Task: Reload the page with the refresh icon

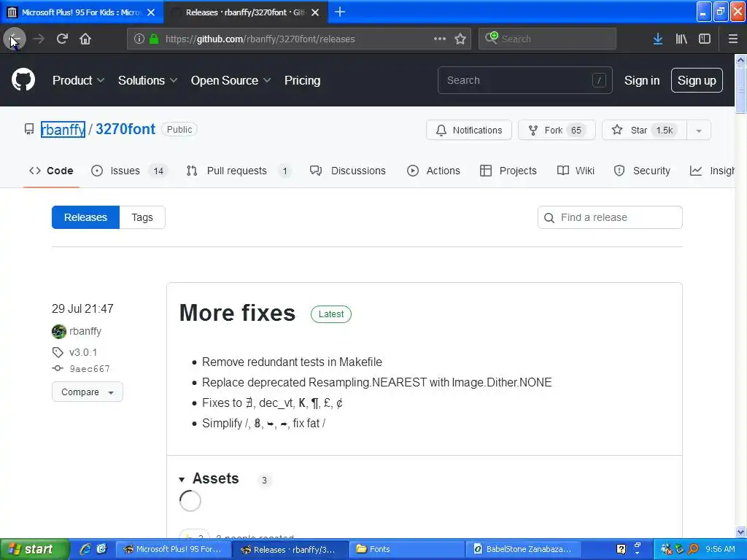Action: 62,39
